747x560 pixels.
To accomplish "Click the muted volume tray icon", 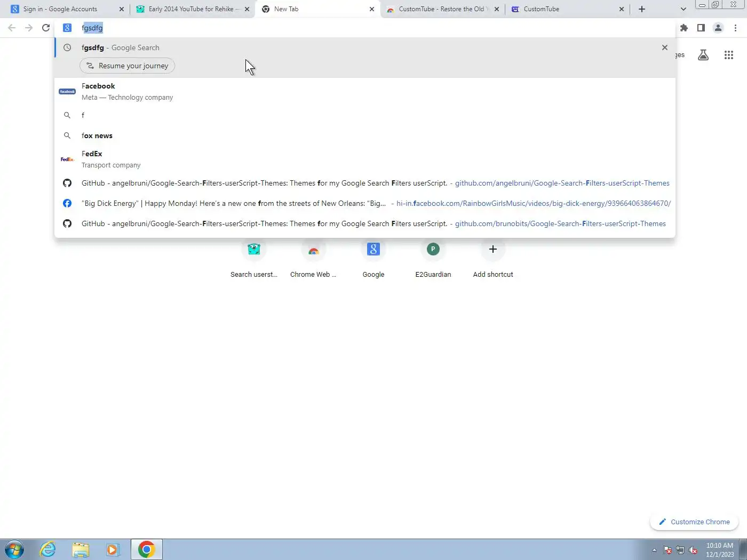I will click(693, 550).
